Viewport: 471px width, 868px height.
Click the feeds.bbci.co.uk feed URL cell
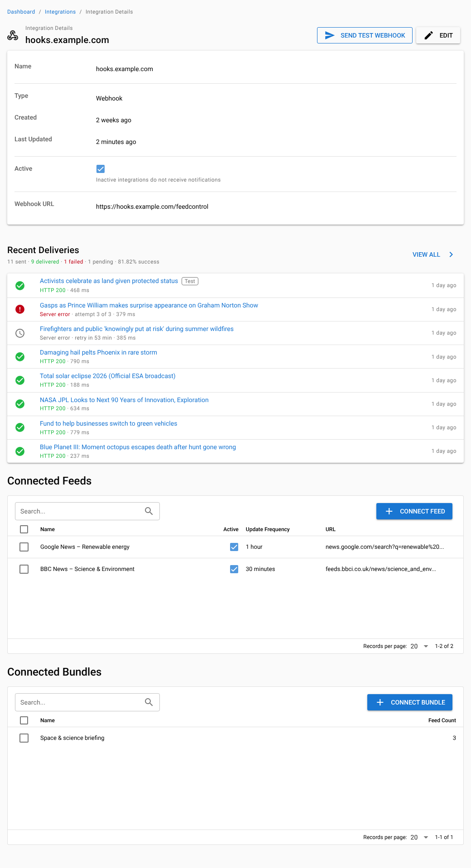(381, 569)
